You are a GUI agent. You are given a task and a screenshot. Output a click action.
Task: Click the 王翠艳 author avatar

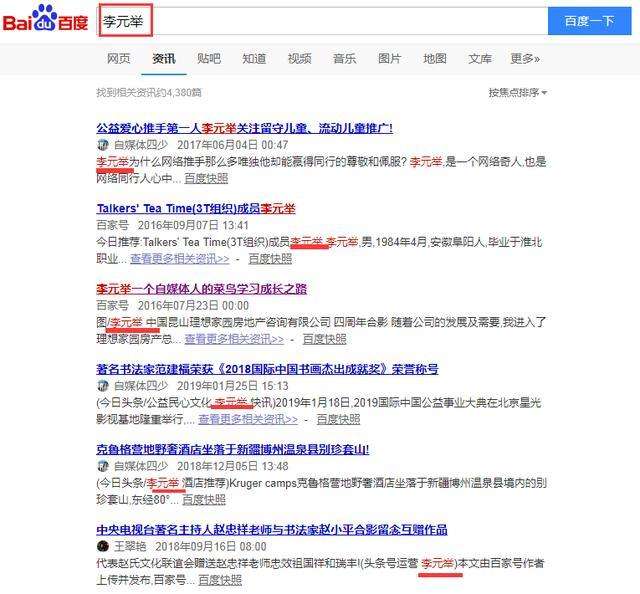point(103,546)
